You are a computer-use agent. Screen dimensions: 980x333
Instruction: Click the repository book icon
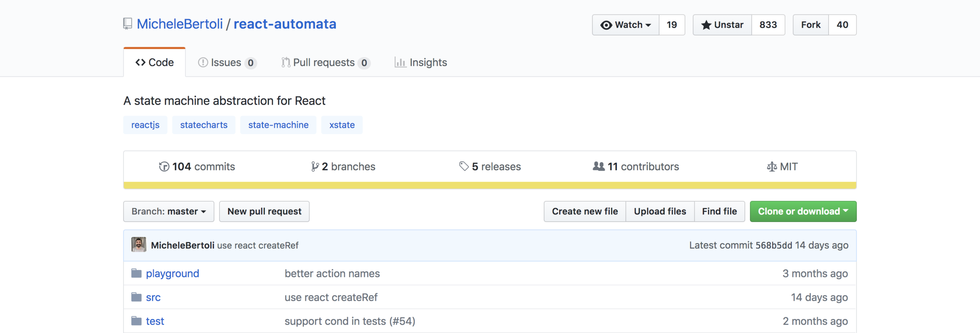[x=127, y=24]
